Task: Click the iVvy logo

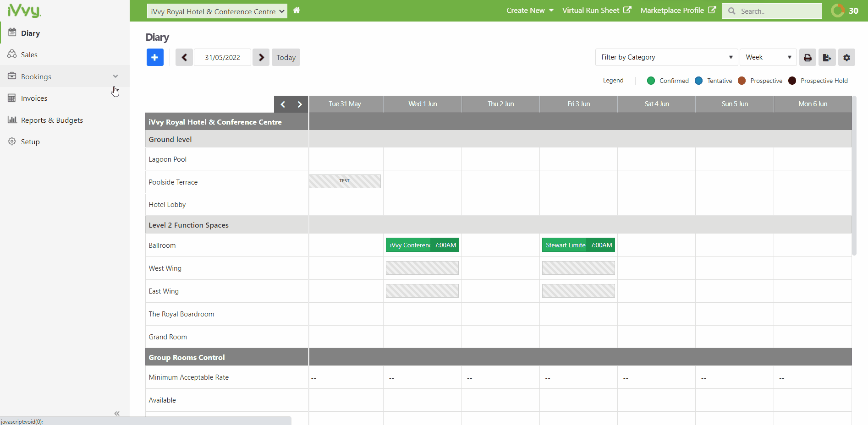Action: click(24, 11)
